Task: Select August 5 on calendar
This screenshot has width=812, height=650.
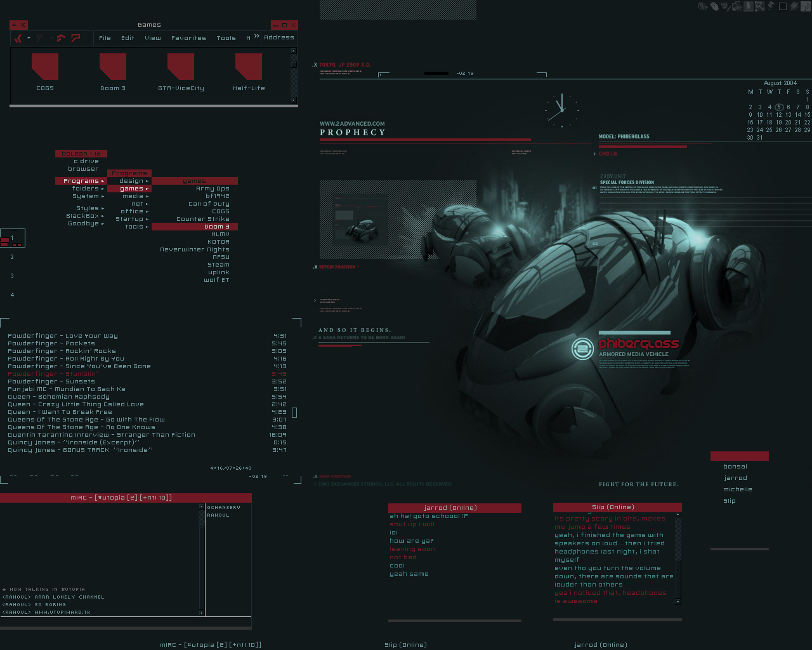Action: [779, 107]
